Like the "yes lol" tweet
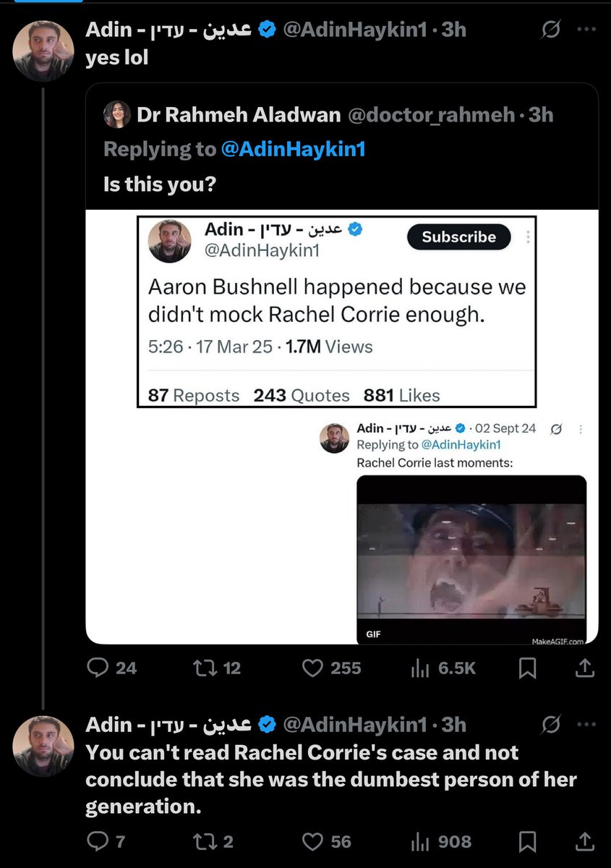This screenshot has width=611, height=868. click(x=312, y=668)
